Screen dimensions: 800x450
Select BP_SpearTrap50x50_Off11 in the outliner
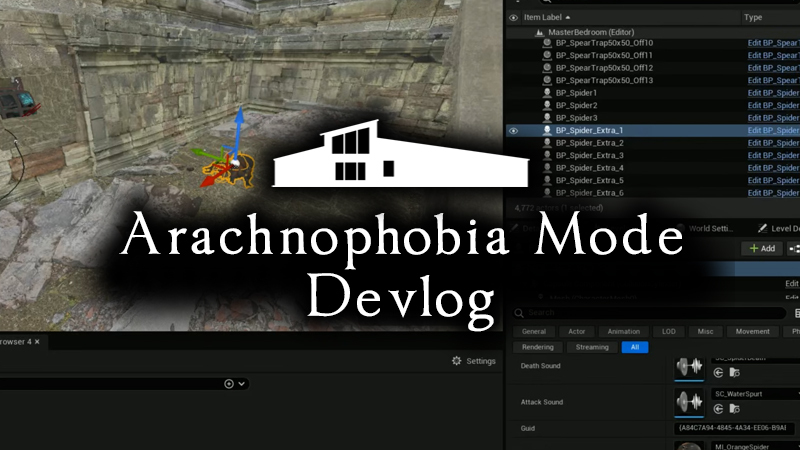click(x=604, y=55)
